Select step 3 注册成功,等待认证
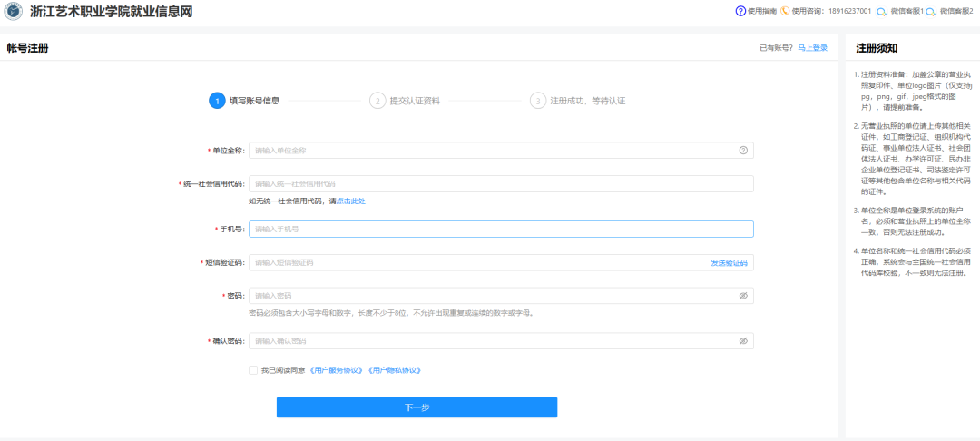The image size is (980, 441). coord(538,101)
